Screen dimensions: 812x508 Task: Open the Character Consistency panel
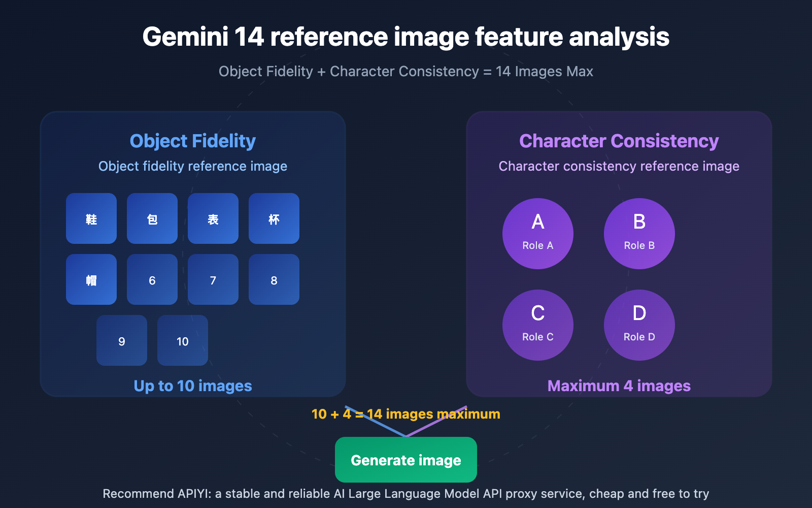coord(619,141)
